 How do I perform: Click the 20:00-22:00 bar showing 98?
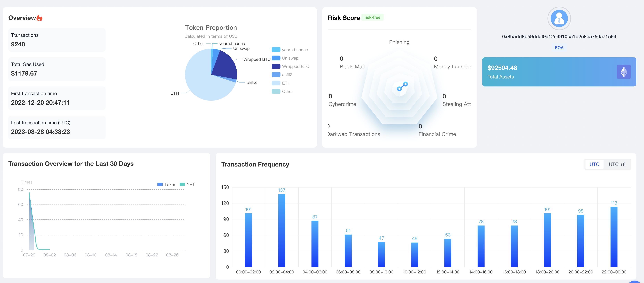[x=581, y=241]
